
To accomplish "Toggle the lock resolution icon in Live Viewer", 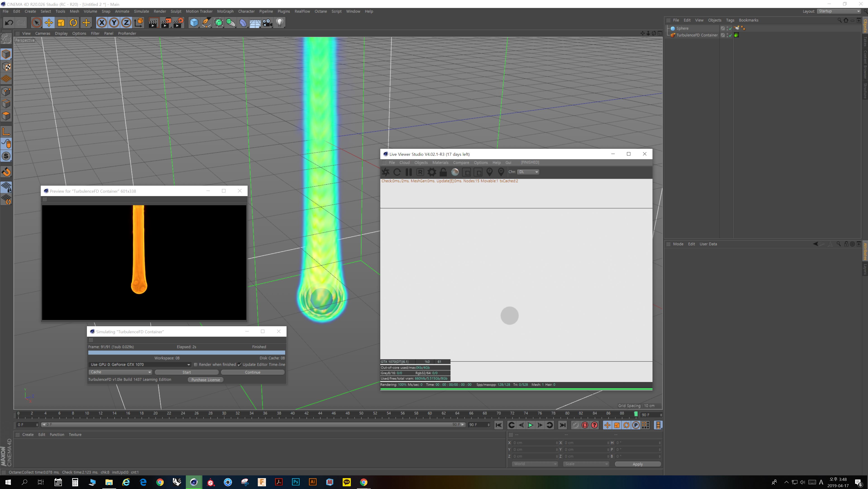I will tap(443, 172).
